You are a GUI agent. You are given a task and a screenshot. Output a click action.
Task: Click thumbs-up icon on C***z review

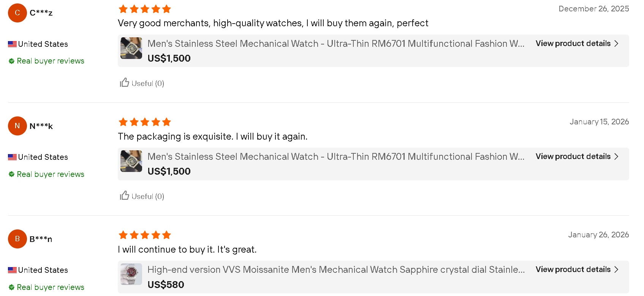point(125,83)
